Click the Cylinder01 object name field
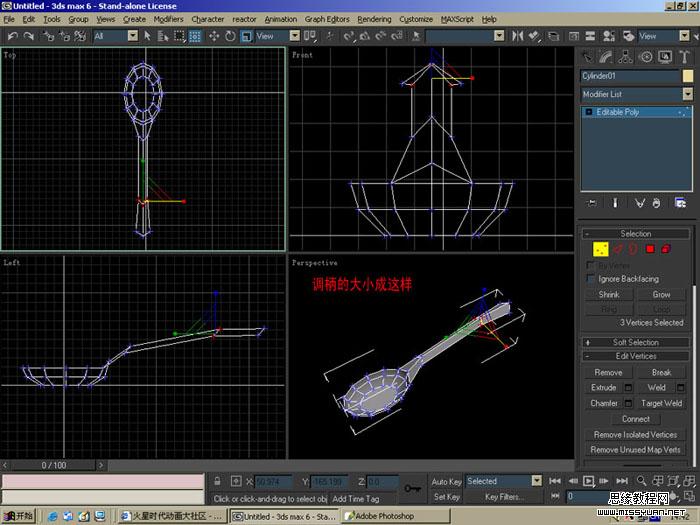This screenshot has width=700, height=525. (x=630, y=76)
